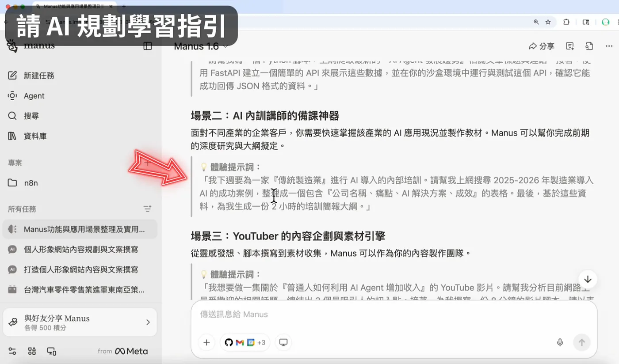Open a new browser tab with plus
Viewport: 619px width, 364px height.
(x=124, y=6)
